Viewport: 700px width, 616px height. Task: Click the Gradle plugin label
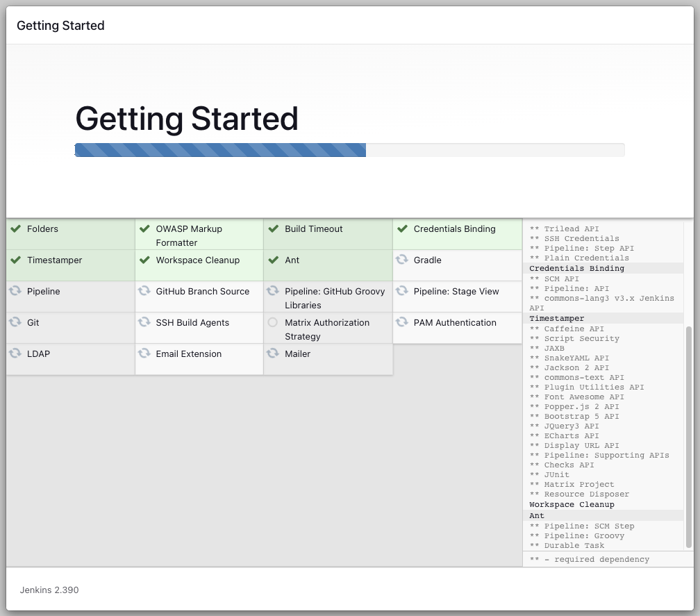click(427, 260)
